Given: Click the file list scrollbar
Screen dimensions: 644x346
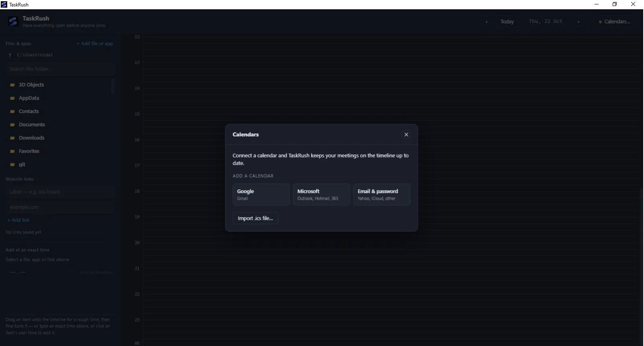Looking at the screenshot, I should coord(113,87).
